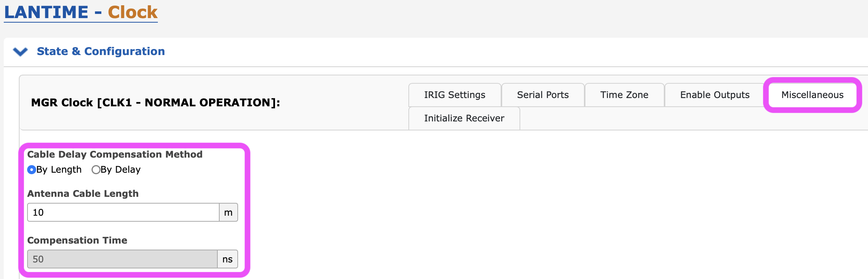Select the Miscellaneous tab
This screenshot has height=279, width=868.
pos(813,95)
